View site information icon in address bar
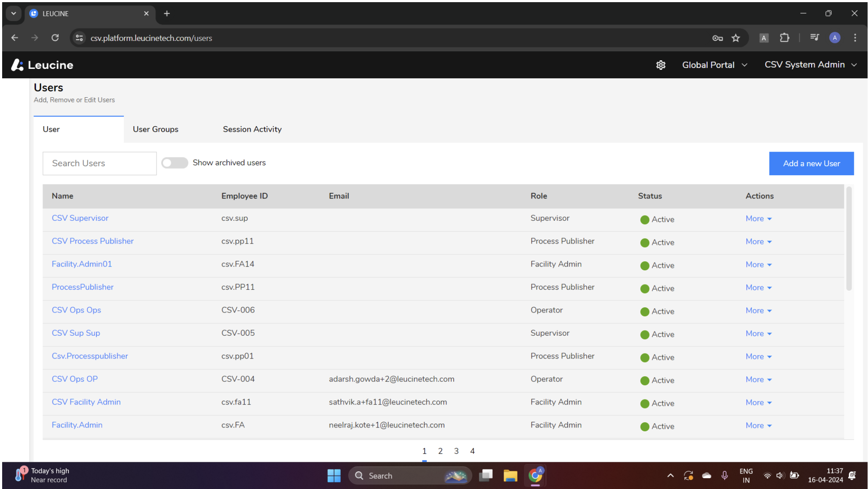868x489 pixels. pyautogui.click(x=79, y=38)
